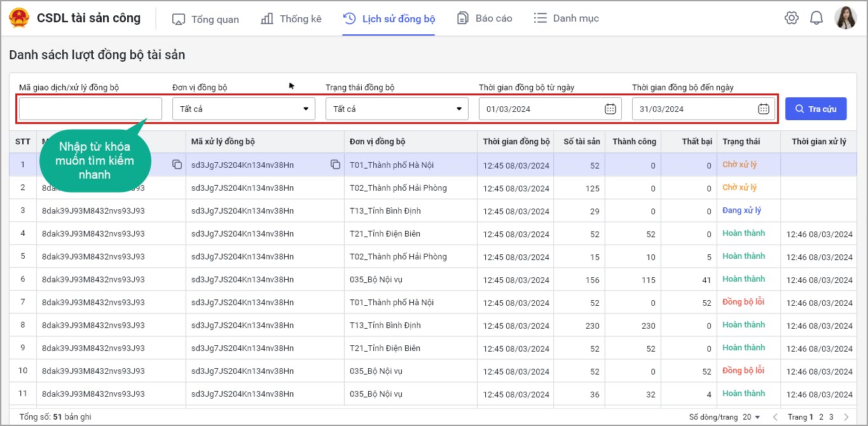Open calendar for sync start date
This screenshot has width=868, height=426.
[610, 109]
